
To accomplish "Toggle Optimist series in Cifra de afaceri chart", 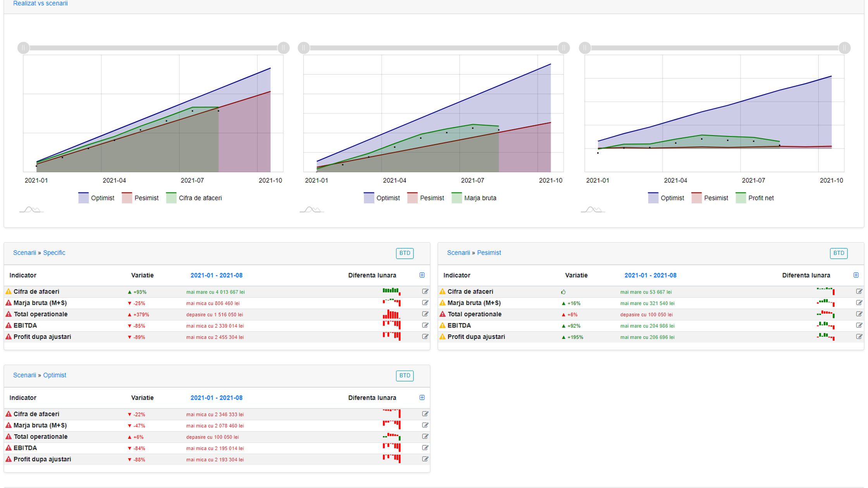I will (x=96, y=198).
